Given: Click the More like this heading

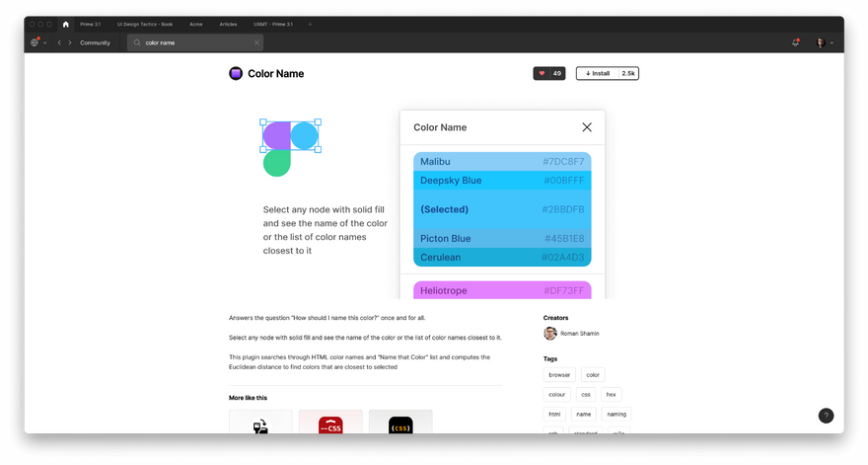Looking at the screenshot, I should point(248,398).
